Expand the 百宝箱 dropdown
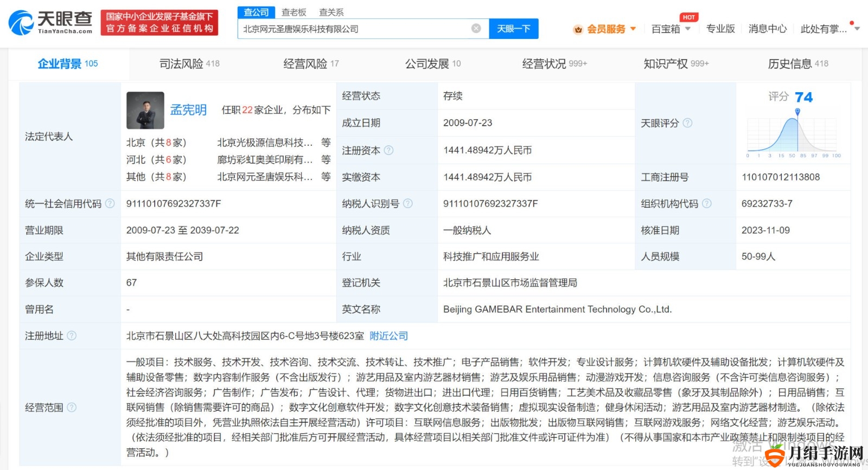868x470 pixels. pos(687,29)
